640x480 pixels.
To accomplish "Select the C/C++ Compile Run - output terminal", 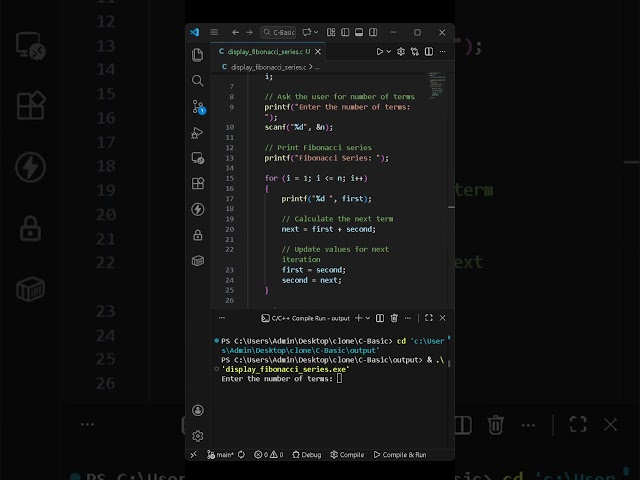I will pyautogui.click(x=305, y=318).
